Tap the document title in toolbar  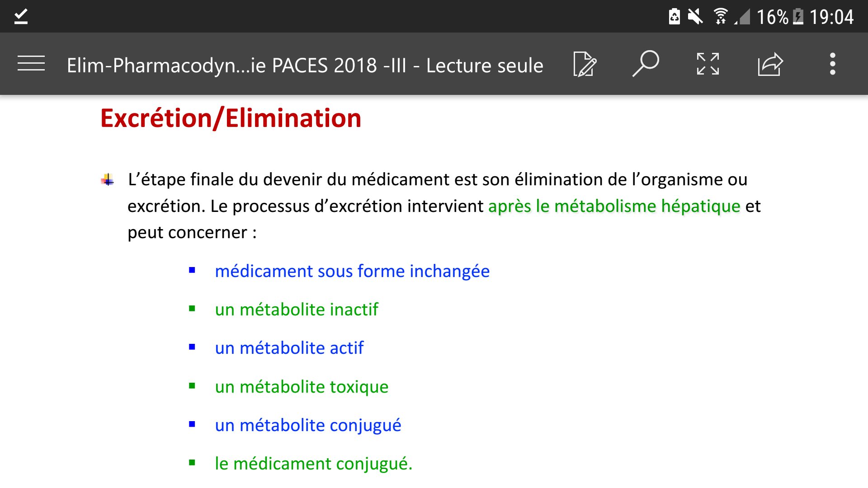point(305,66)
